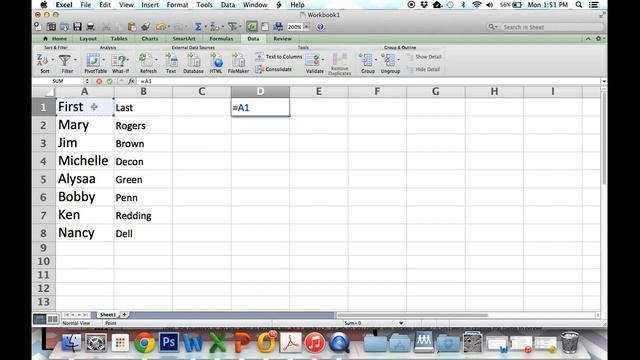
Task: Toggle the Media Browser toolbar icon
Action: coord(278,27)
